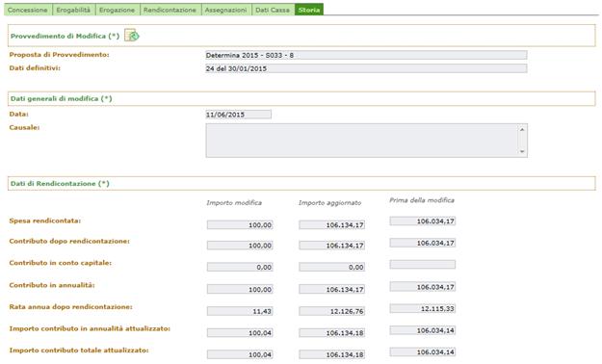
Task: Click Spesa rendicontata importo modifica field
Action: (240, 225)
